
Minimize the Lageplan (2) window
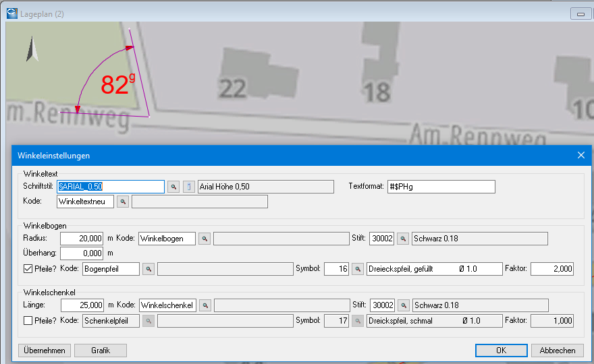[580, 14]
